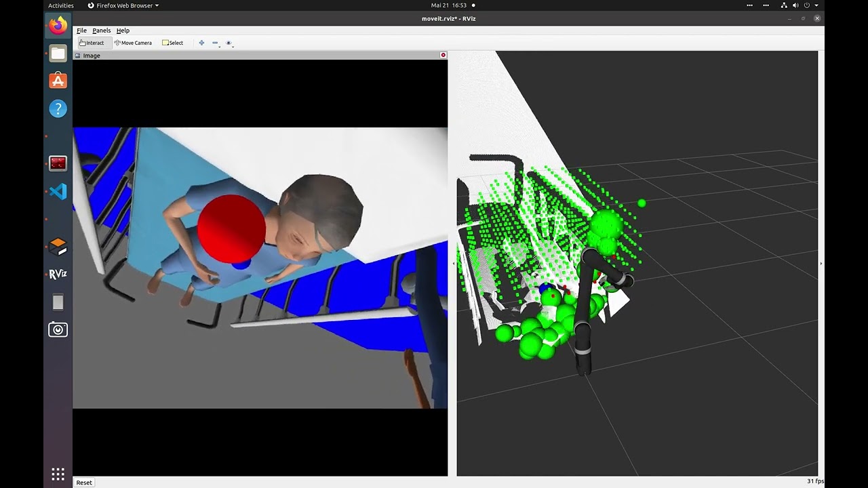Open the minus remove-tool dropdown
The image size is (868, 488).
pos(216,43)
